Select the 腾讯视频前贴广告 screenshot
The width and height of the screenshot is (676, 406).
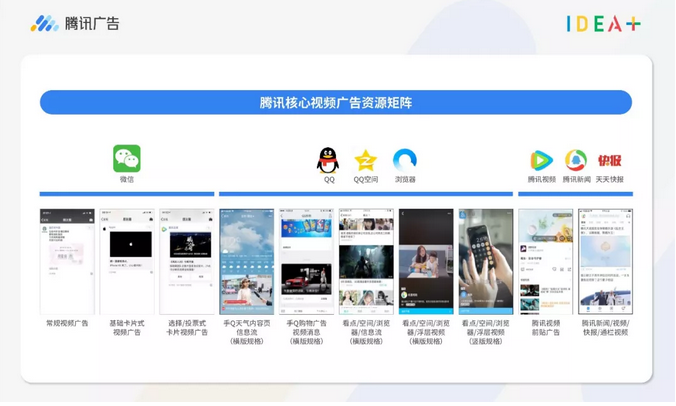coord(546,262)
